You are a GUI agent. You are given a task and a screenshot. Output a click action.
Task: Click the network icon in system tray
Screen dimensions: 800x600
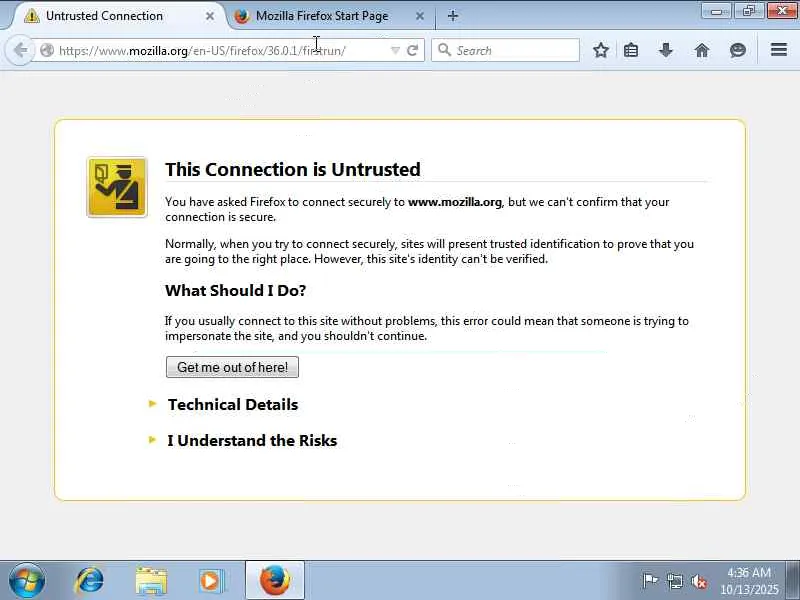coord(674,581)
